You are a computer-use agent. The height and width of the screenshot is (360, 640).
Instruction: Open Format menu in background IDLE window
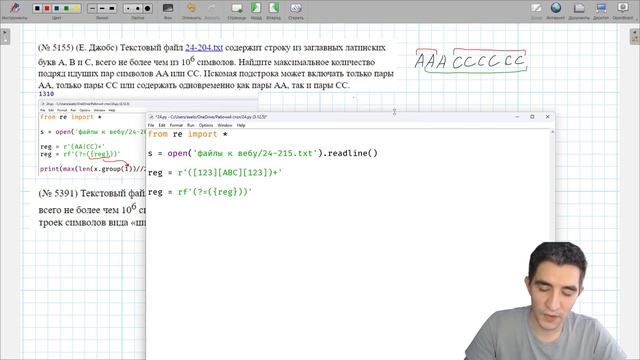coord(62,110)
